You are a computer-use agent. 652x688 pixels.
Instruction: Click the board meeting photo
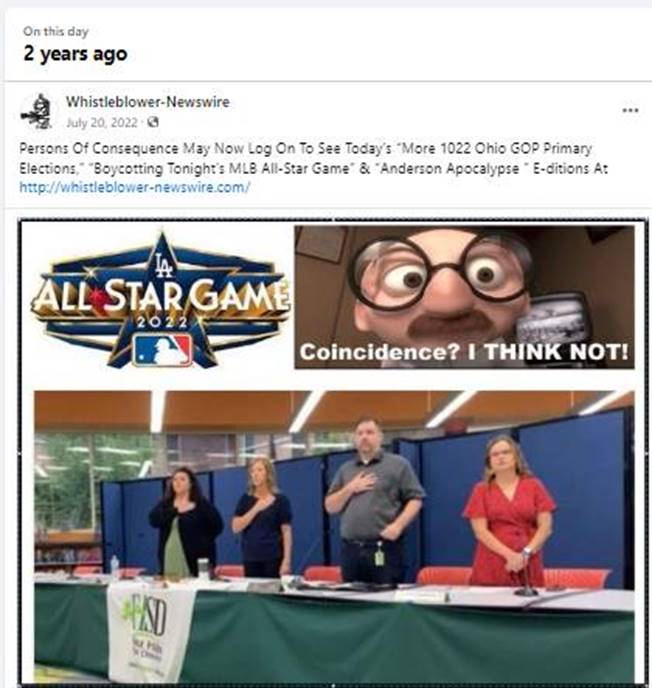(334, 537)
